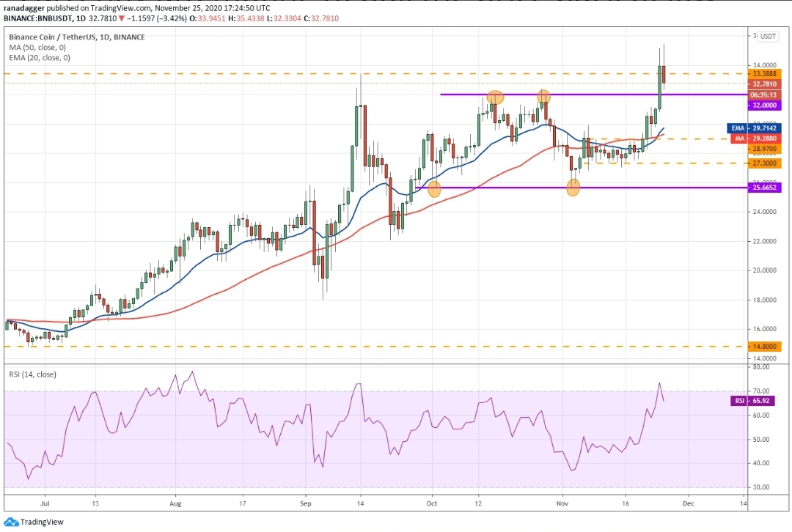Click the 'RSI (14, close)' pane legend
The height and width of the screenshot is (532, 792).
(32, 374)
